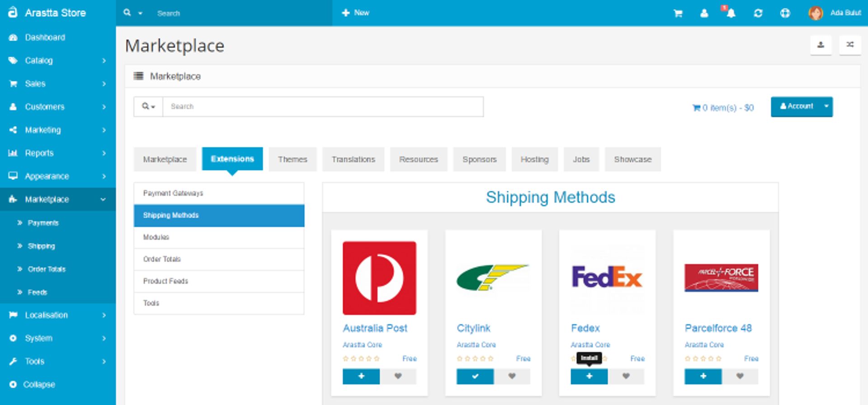Open cart link 0 item(s) - $0
868x405 pixels.
pos(723,108)
